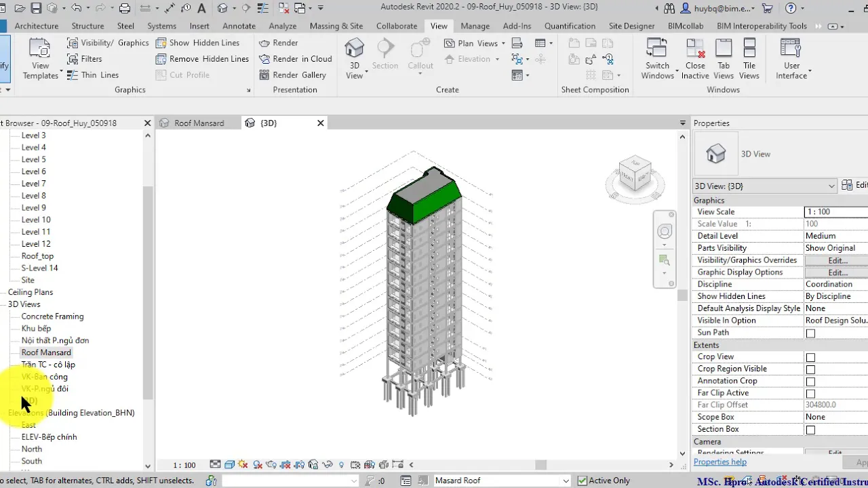Click Edit button for Visibility/Graphics Overrides

837,260
